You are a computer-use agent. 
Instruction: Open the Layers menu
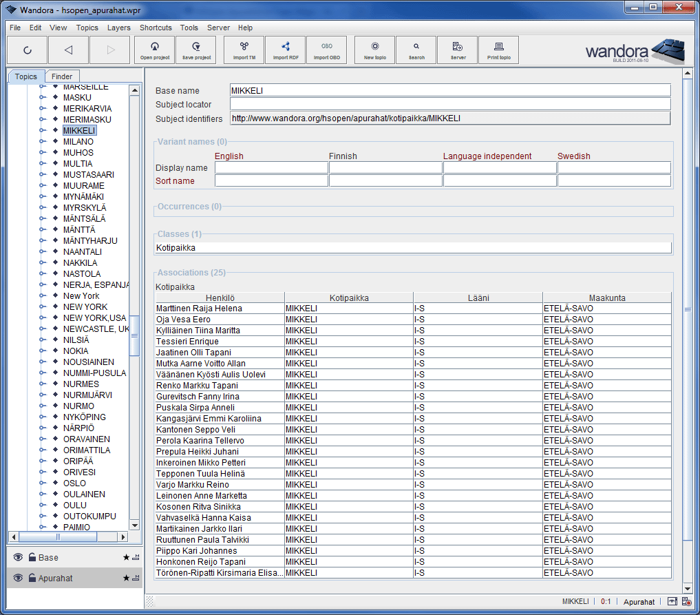click(x=119, y=28)
